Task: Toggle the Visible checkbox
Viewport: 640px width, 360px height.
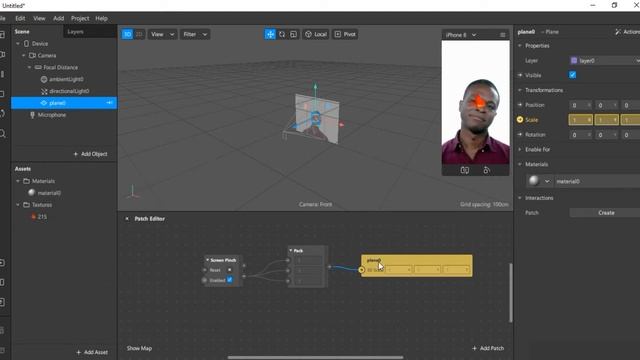Action: 573,75
